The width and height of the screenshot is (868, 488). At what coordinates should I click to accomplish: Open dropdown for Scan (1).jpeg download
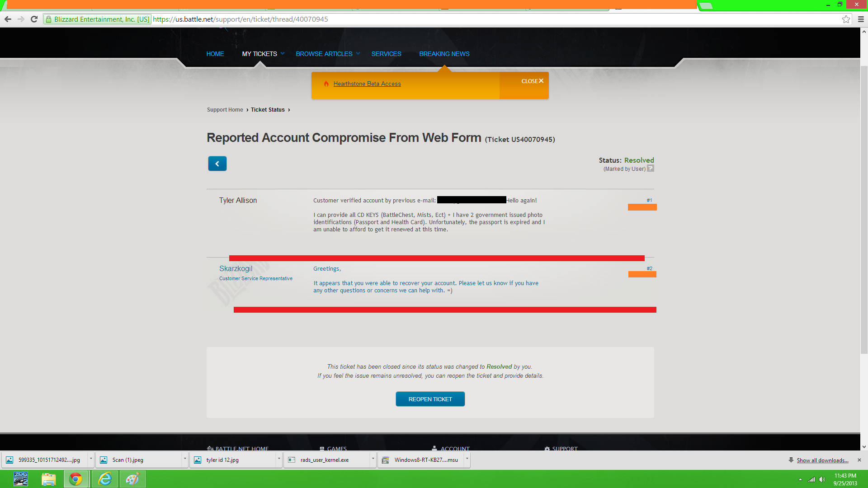[185, 459]
